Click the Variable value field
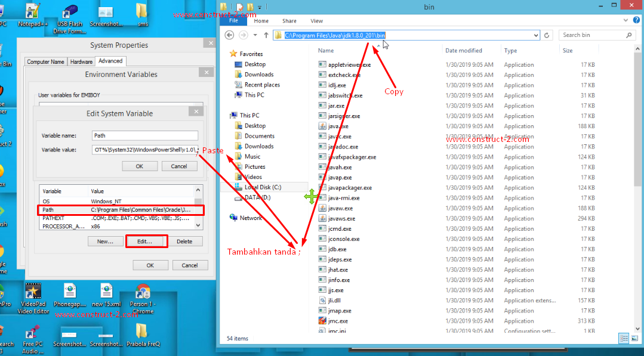The width and height of the screenshot is (644, 356). [144, 150]
